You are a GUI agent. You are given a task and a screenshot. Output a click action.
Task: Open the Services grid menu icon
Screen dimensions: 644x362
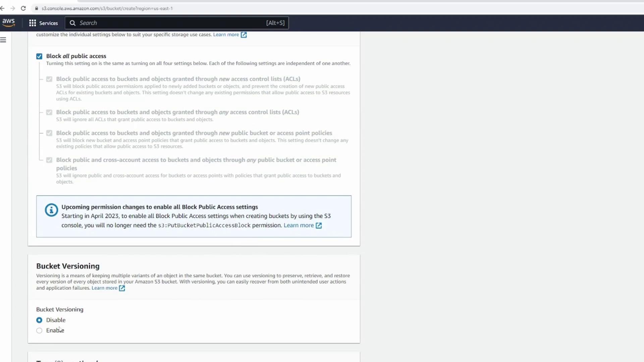32,23
